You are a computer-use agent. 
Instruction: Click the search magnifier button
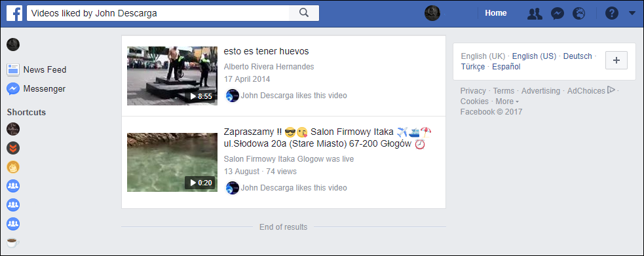[304, 13]
